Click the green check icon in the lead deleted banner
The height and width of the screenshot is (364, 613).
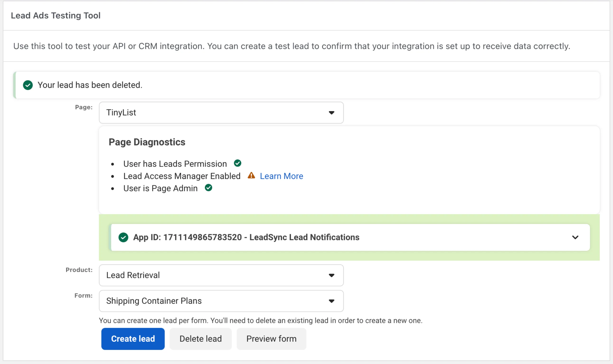pos(28,85)
